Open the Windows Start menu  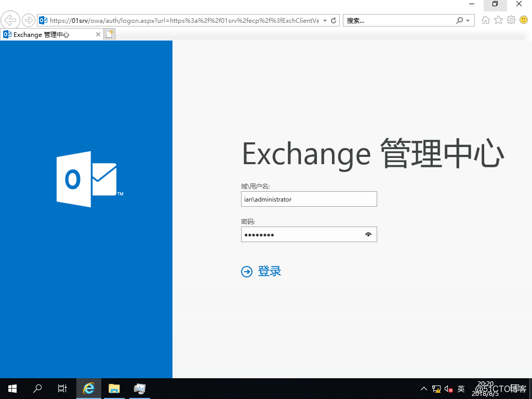point(12,389)
